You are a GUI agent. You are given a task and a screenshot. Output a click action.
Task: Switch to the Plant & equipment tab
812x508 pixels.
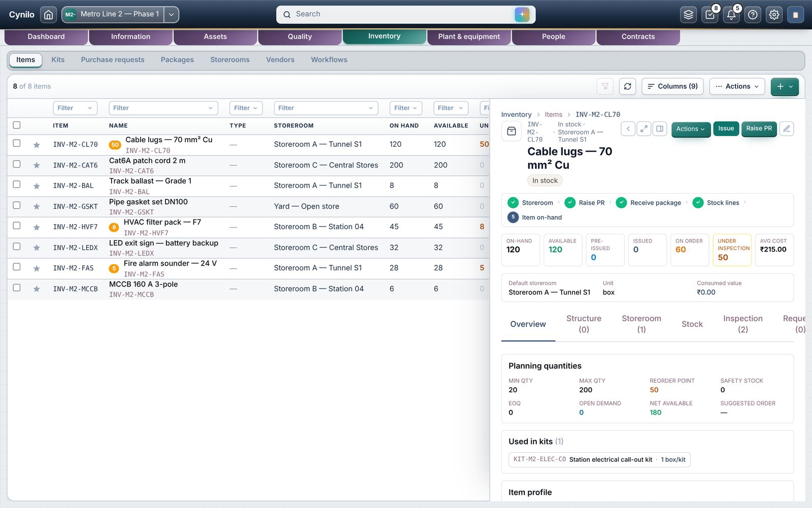point(469,37)
